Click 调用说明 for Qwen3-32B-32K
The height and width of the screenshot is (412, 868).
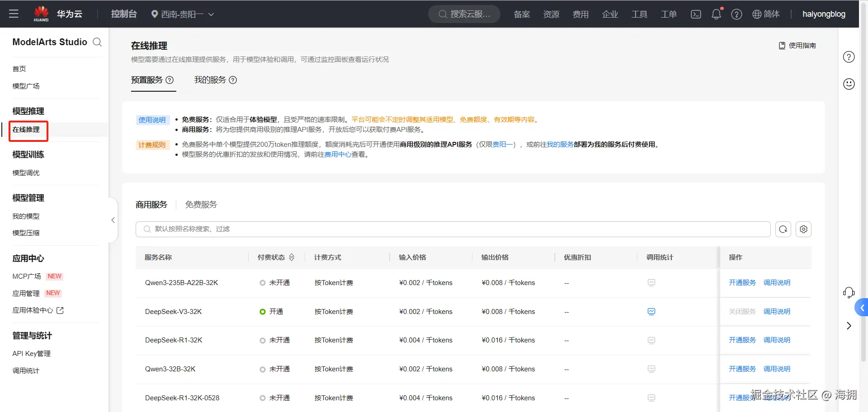[x=777, y=369]
